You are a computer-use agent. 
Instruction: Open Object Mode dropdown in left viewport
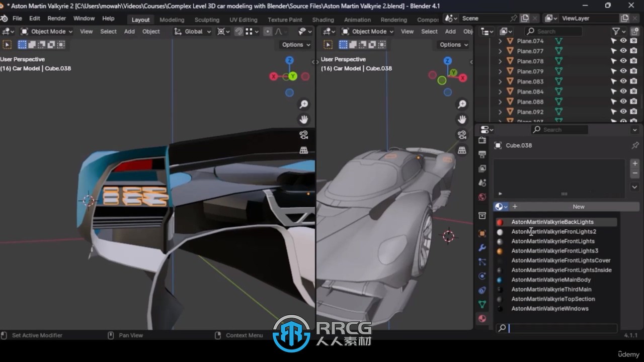[46, 31]
